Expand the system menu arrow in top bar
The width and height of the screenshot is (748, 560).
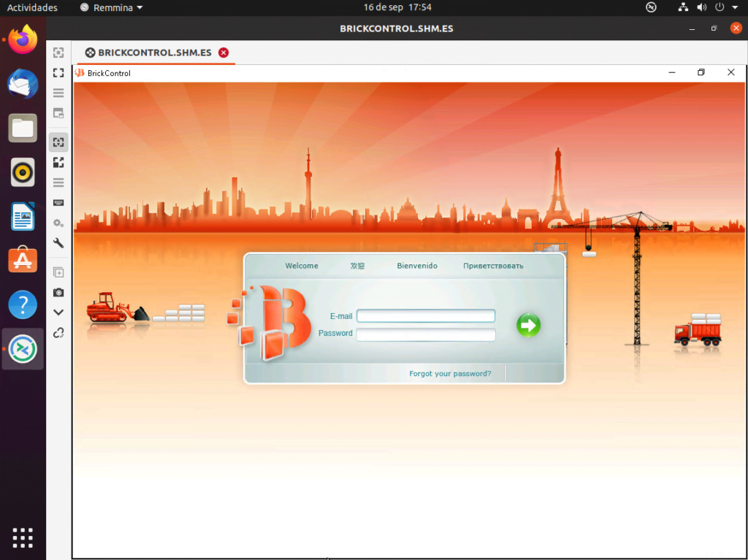click(x=735, y=7)
